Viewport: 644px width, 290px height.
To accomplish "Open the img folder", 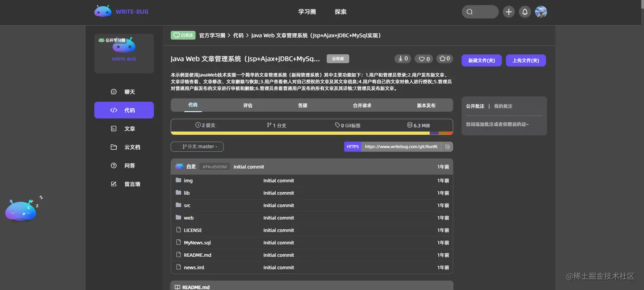I will [188, 180].
